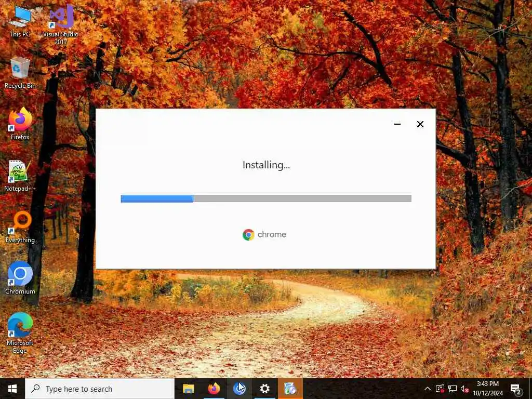Focus the Type here to search box
This screenshot has width=532, height=399.
pos(100,389)
